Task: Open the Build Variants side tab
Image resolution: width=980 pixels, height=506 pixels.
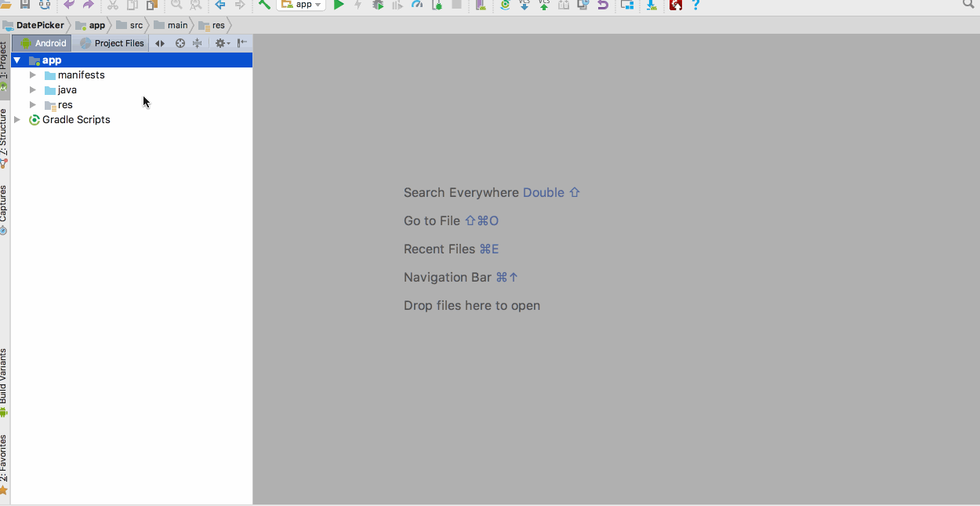Action: (4, 382)
